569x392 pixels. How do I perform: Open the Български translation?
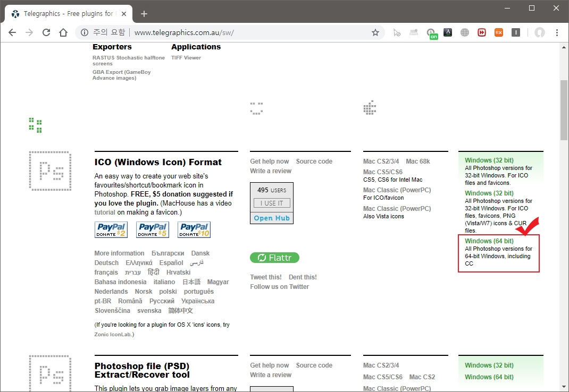click(x=168, y=253)
